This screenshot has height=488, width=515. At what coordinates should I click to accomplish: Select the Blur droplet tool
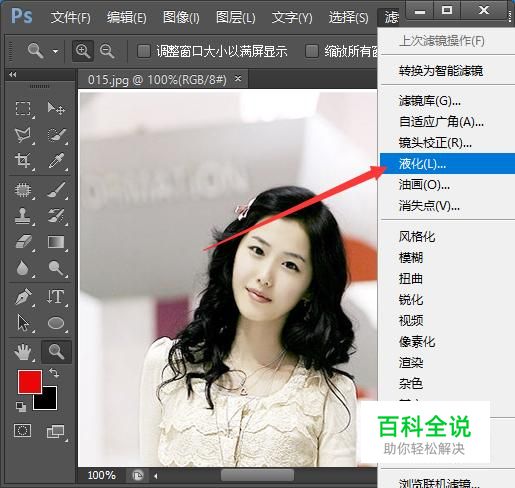23,268
